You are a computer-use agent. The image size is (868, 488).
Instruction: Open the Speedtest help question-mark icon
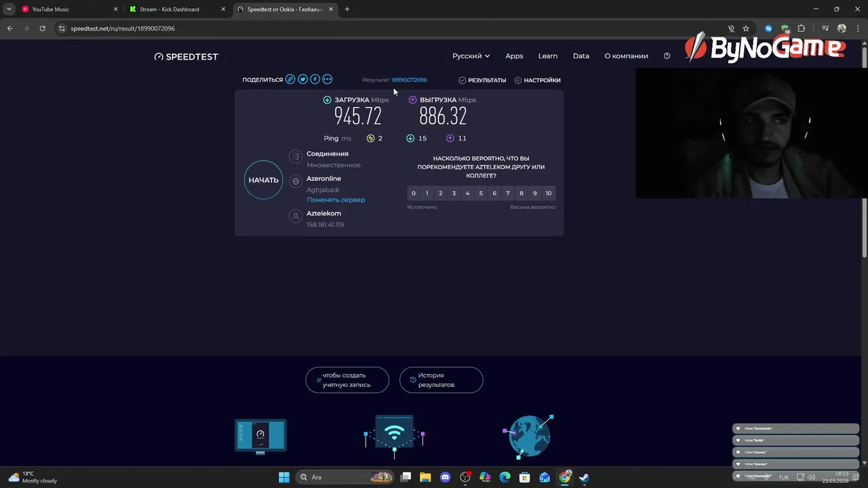point(667,56)
